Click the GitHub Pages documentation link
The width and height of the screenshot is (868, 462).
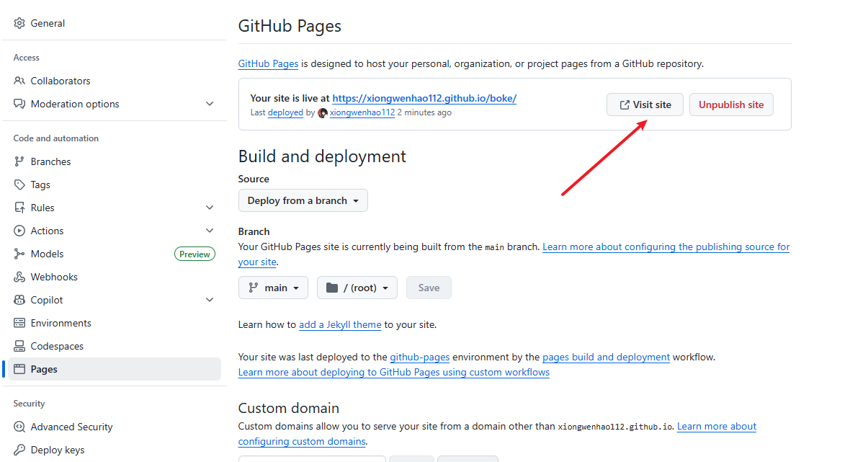tap(268, 63)
